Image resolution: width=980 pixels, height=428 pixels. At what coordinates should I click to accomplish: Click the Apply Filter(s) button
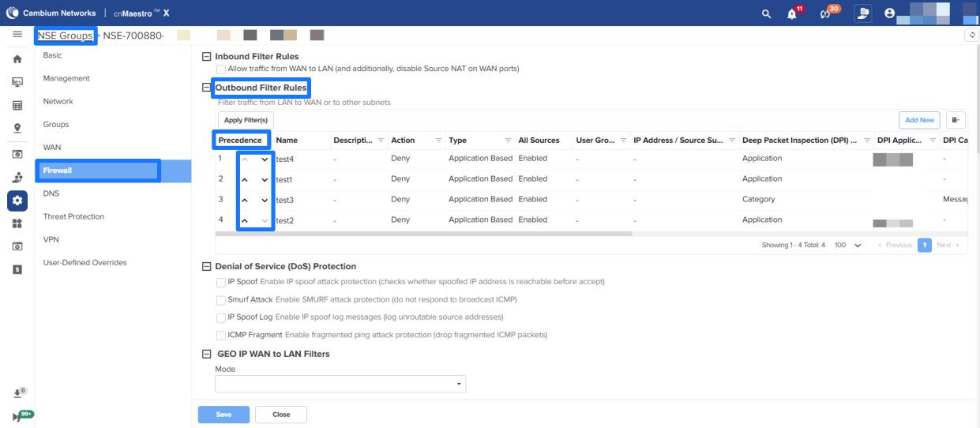coord(246,120)
